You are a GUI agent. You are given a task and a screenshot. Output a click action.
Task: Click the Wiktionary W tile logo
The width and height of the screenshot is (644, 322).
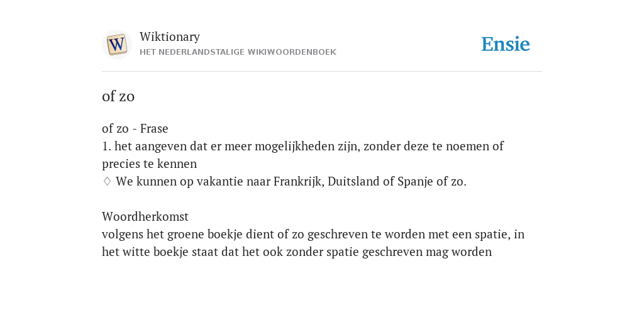point(116,45)
